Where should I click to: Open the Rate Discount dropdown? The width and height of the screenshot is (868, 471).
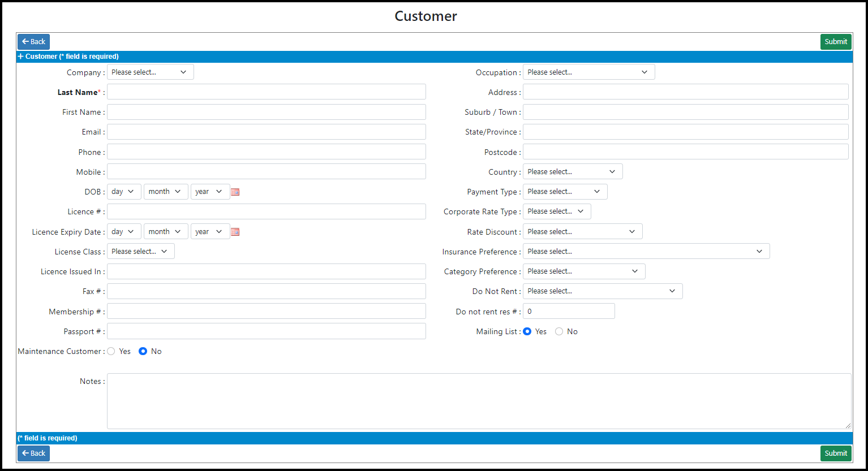(583, 231)
